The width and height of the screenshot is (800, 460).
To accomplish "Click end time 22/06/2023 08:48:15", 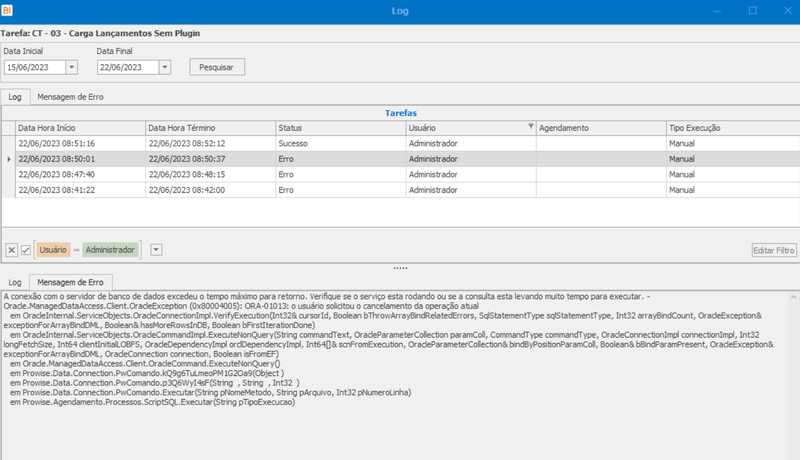I will 211,174.
